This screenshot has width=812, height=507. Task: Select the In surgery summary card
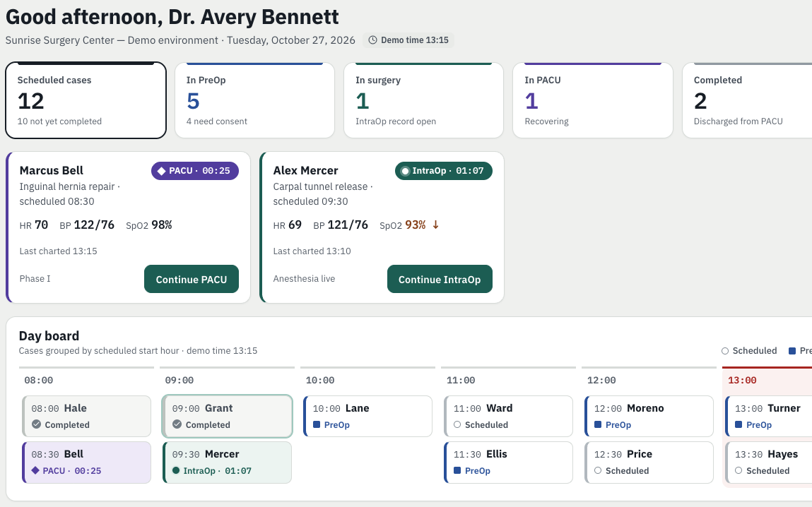(423, 100)
